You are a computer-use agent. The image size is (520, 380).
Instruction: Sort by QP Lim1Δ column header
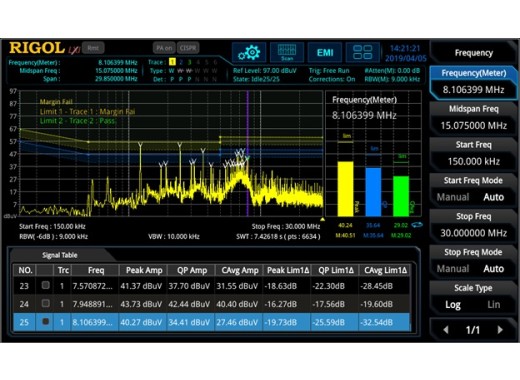[x=336, y=270]
